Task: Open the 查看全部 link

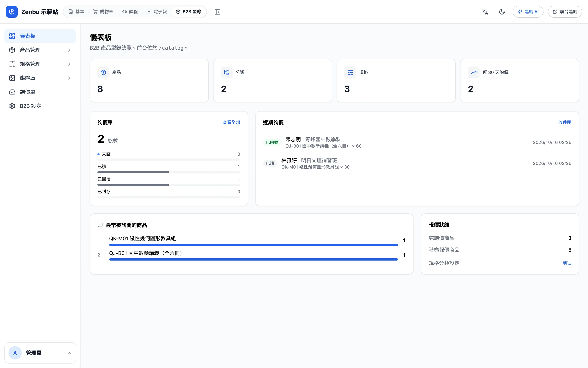Action: 231,122
